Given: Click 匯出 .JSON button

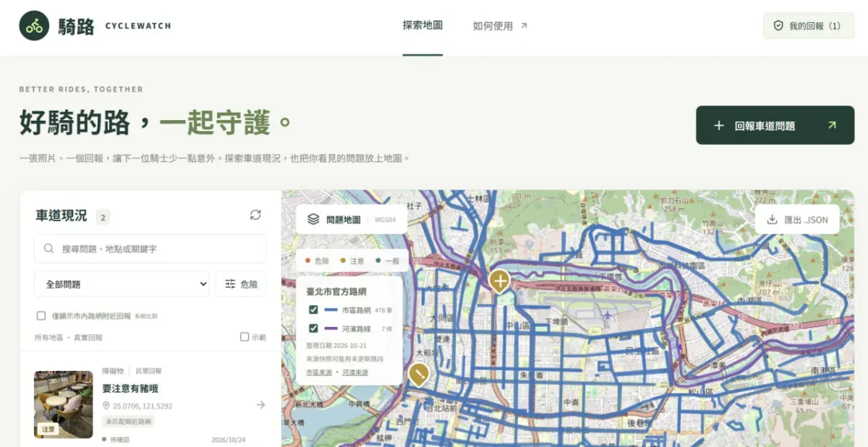Looking at the screenshot, I should coord(797,219).
